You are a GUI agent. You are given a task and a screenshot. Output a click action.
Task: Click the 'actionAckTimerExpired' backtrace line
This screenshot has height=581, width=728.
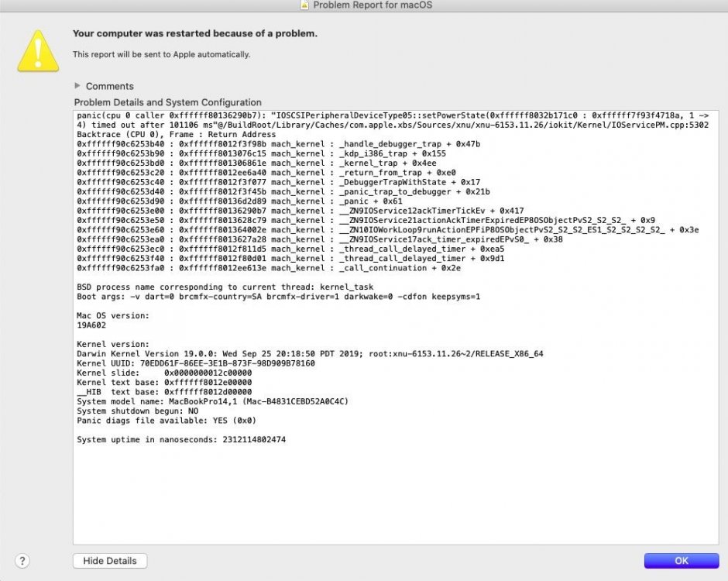[x=366, y=220]
